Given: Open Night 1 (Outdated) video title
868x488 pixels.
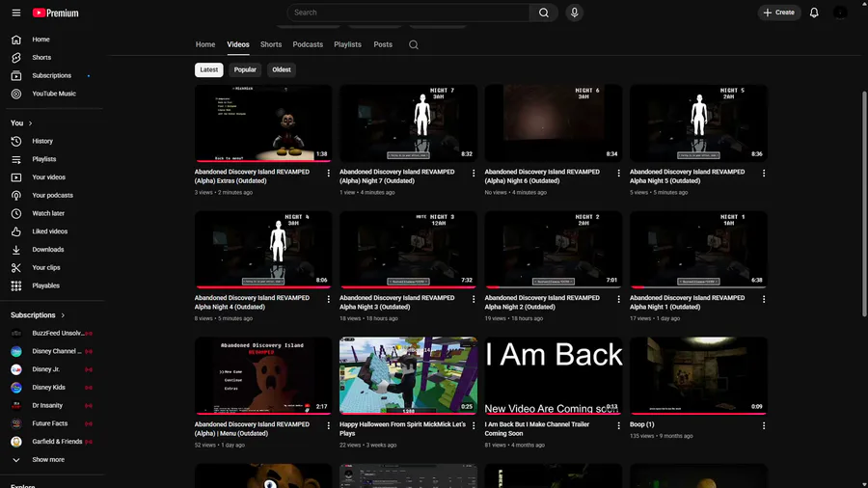Looking at the screenshot, I should pyautogui.click(x=687, y=303).
